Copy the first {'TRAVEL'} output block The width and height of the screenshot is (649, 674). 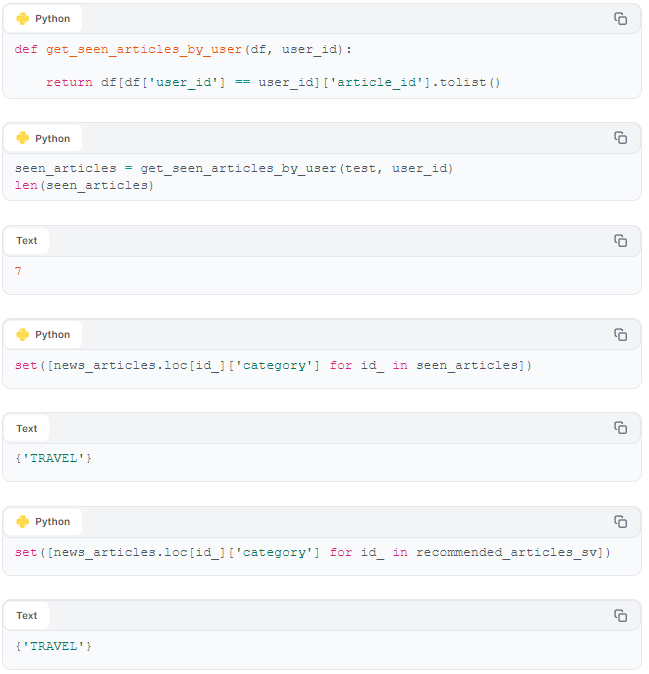click(x=620, y=428)
